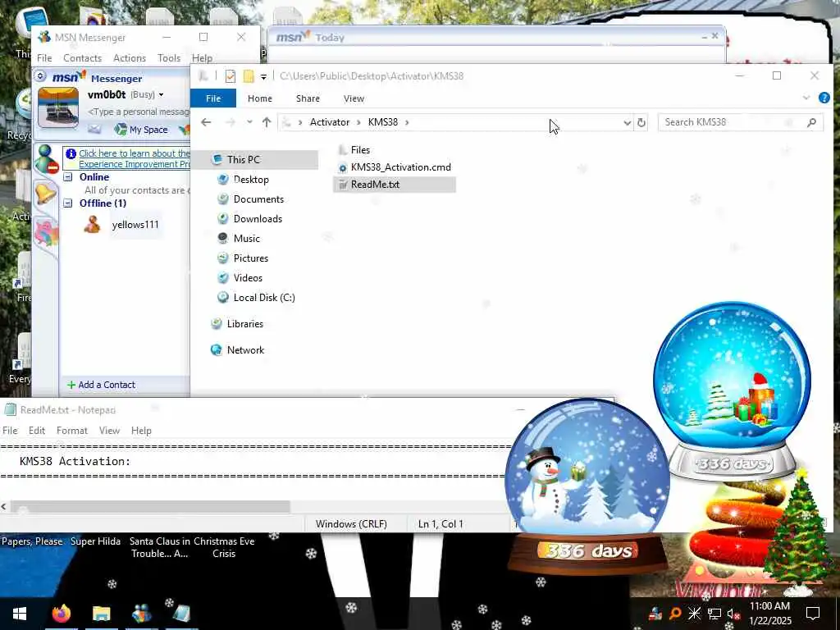Open the butterfly tab in Messenger sidebar
840x630 pixels.
(x=46, y=234)
